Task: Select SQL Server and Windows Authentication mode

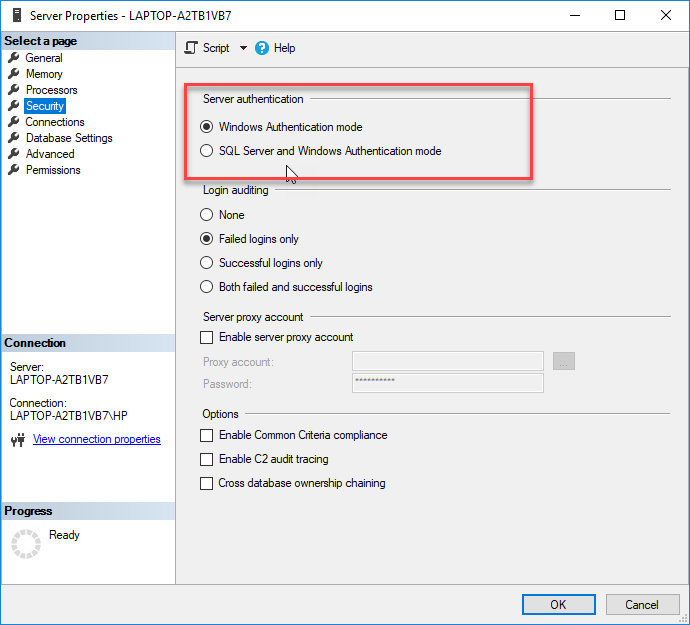Action: click(207, 151)
